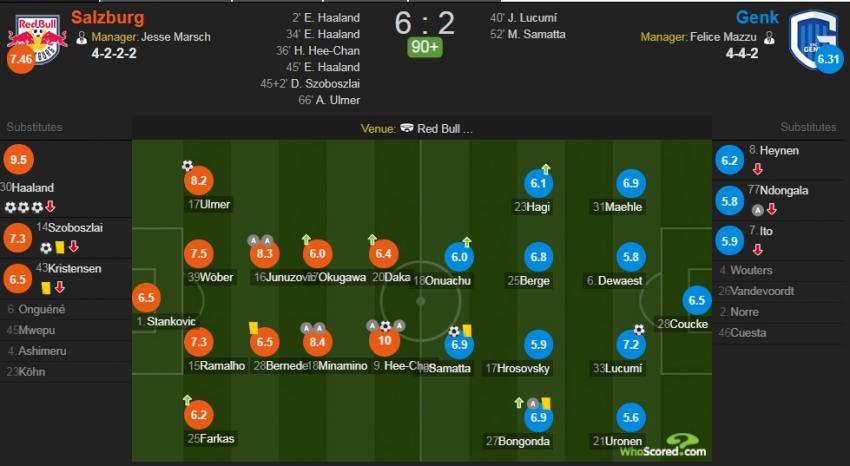Click the Genk manager person icon
The height and width of the screenshot is (466, 850).
point(769,37)
